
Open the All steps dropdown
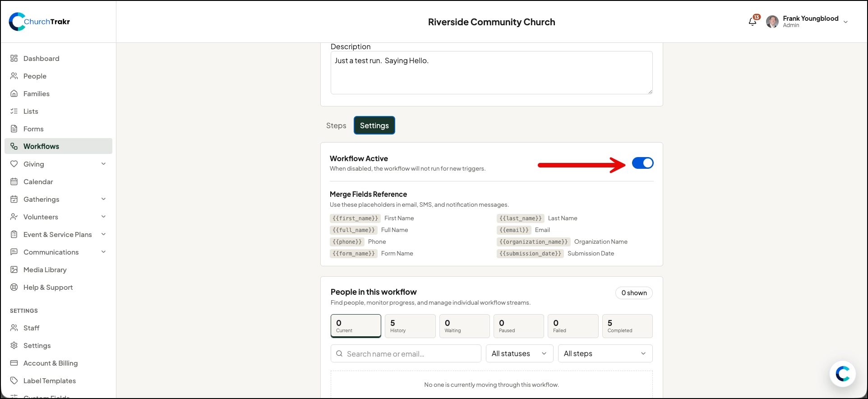click(x=605, y=353)
